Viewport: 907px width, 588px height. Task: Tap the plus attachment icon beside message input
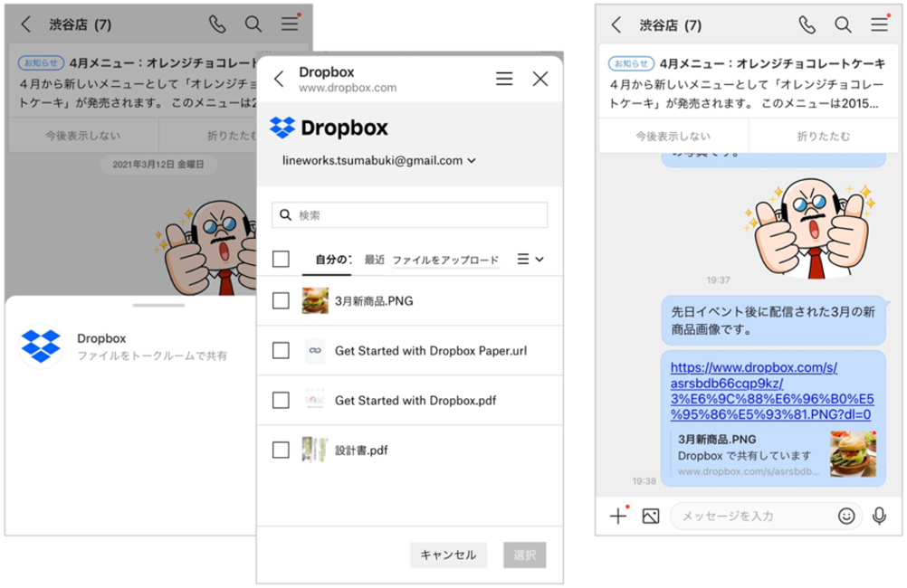[618, 516]
